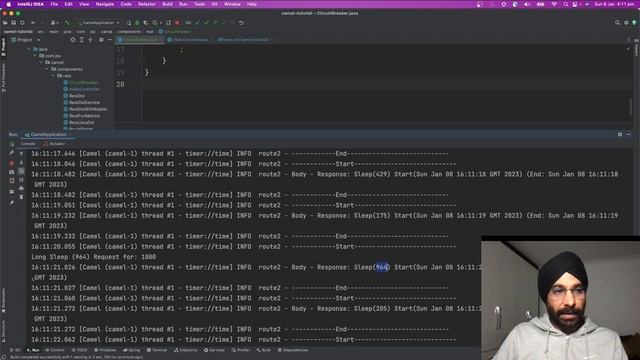The height and width of the screenshot is (360, 640).
Task: Click the Debug bug icon in the main toolbar
Action: coord(138,23)
